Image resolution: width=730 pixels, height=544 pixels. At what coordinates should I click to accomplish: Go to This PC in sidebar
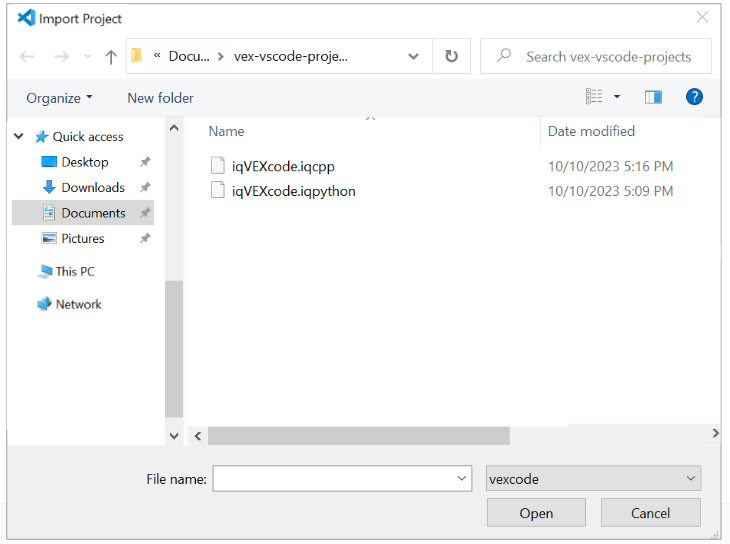click(x=75, y=271)
